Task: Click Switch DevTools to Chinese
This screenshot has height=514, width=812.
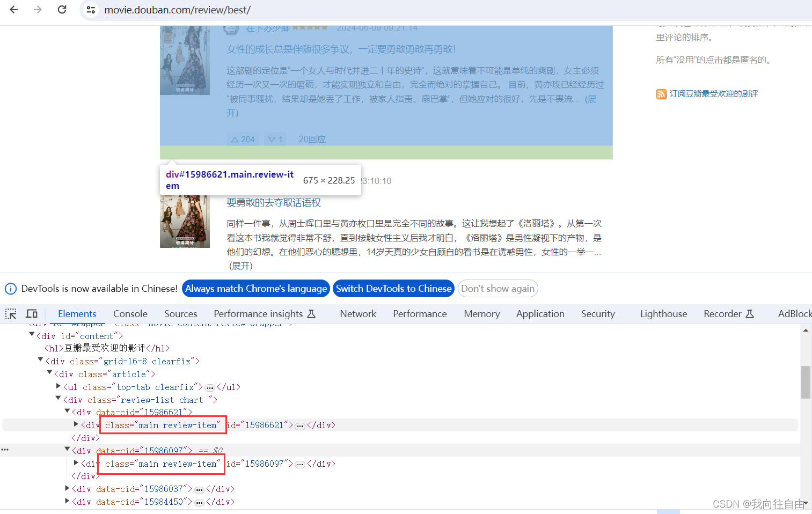Action: pyautogui.click(x=393, y=289)
